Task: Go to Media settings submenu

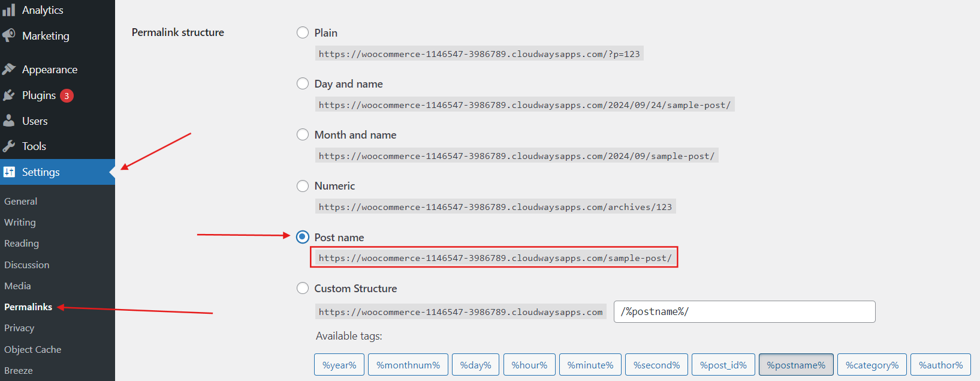Action: 17,286
